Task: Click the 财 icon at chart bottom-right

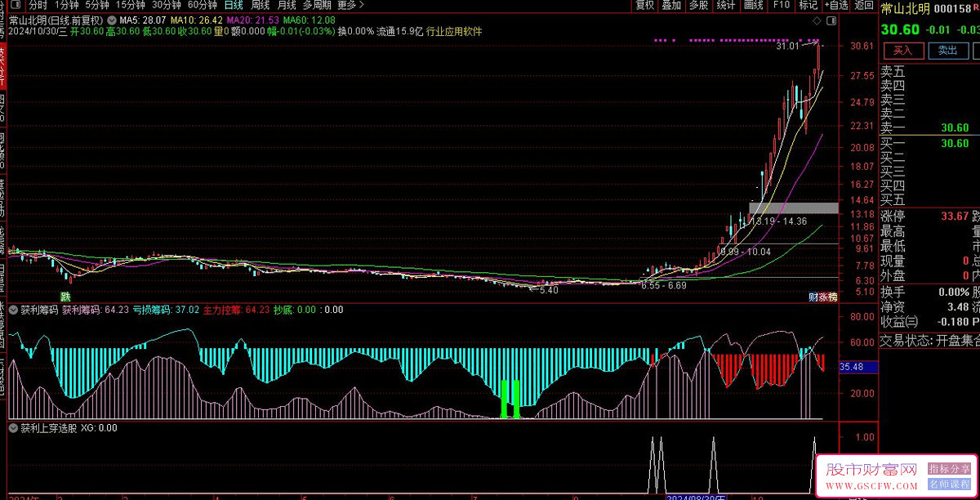Action: tap(813, 297)
